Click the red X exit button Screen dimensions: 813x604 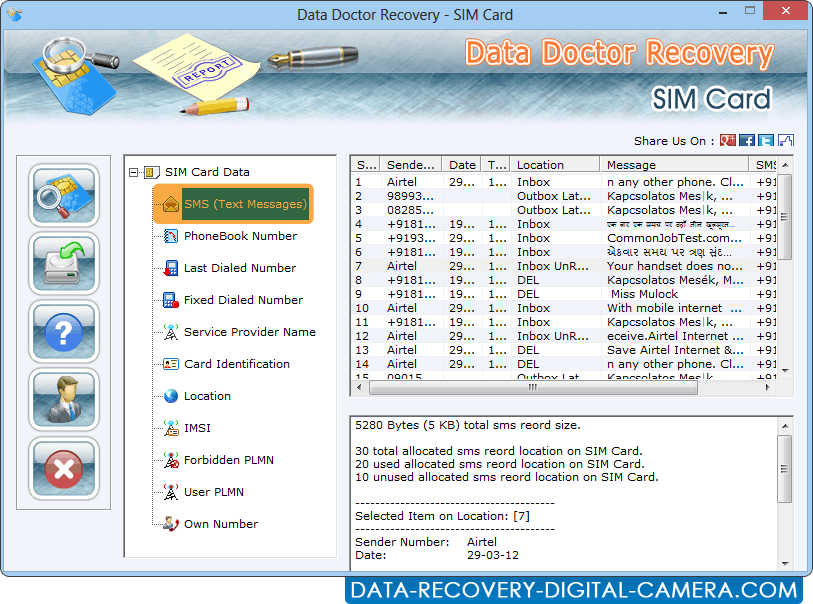click(x=64, y=469)
